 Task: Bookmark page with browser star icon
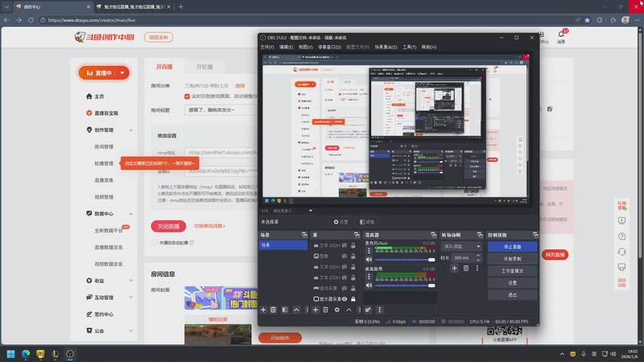pos(588,20)
